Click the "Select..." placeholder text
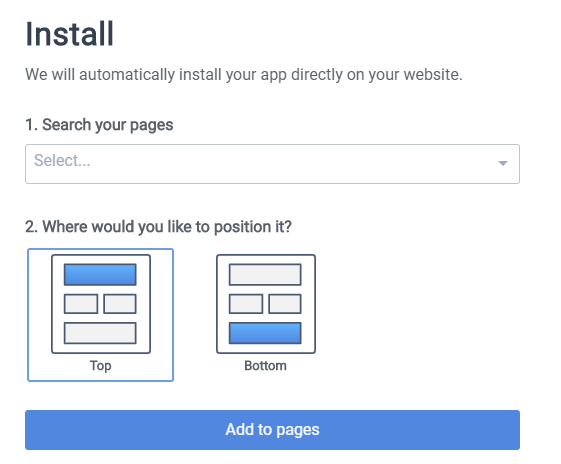561x464 pixels. click(62, 160)
